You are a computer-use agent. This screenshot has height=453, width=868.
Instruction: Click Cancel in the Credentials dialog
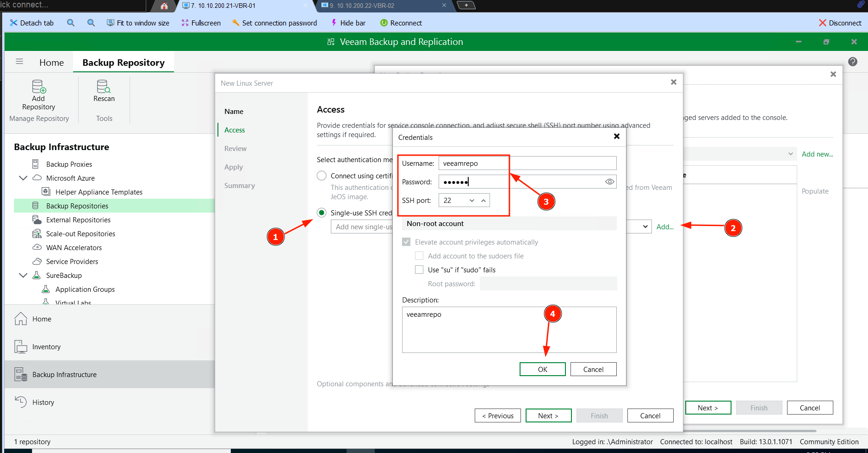[x=594, y=369]
